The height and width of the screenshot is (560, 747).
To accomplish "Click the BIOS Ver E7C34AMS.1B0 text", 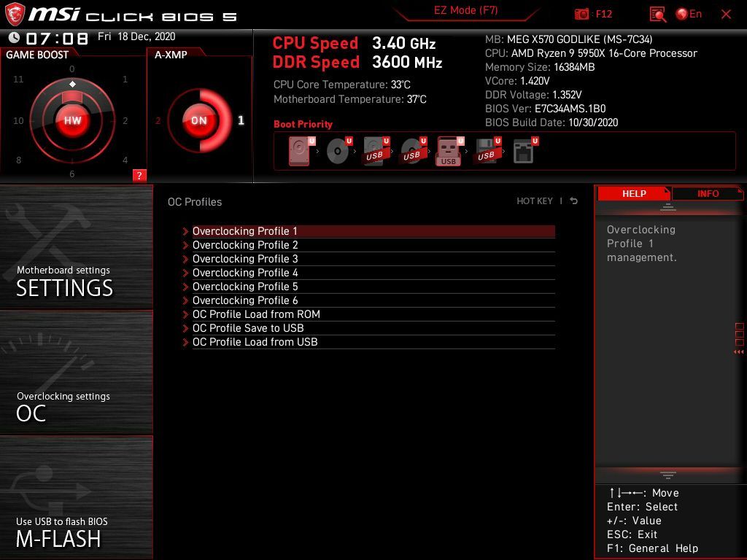I will 546,109.
